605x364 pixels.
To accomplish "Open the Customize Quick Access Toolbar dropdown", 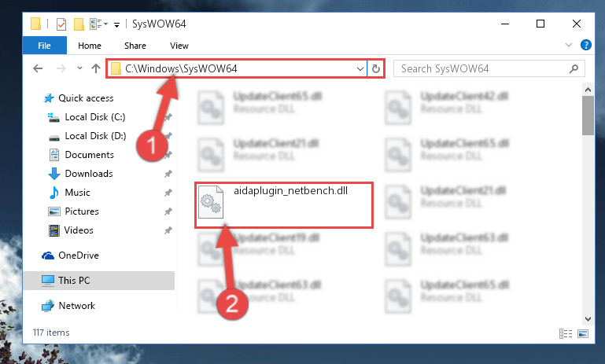I will pyautogui.click(x=116, y=25).
